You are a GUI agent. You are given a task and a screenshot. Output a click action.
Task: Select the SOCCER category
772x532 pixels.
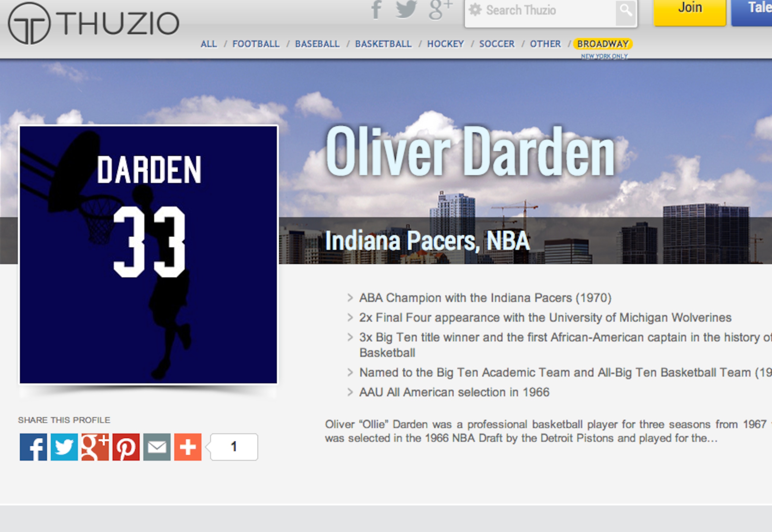[x=497, y=44]
